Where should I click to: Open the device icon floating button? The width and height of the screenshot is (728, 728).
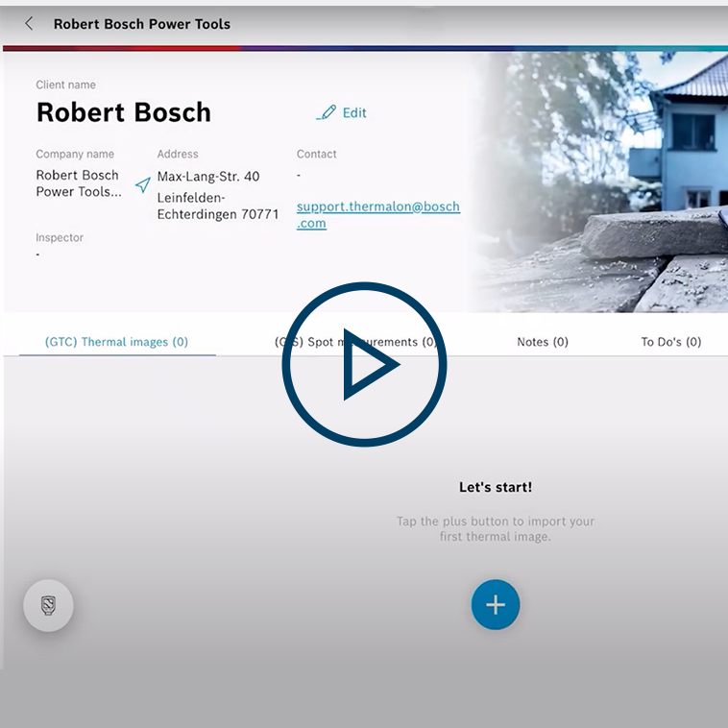(48, 605)
